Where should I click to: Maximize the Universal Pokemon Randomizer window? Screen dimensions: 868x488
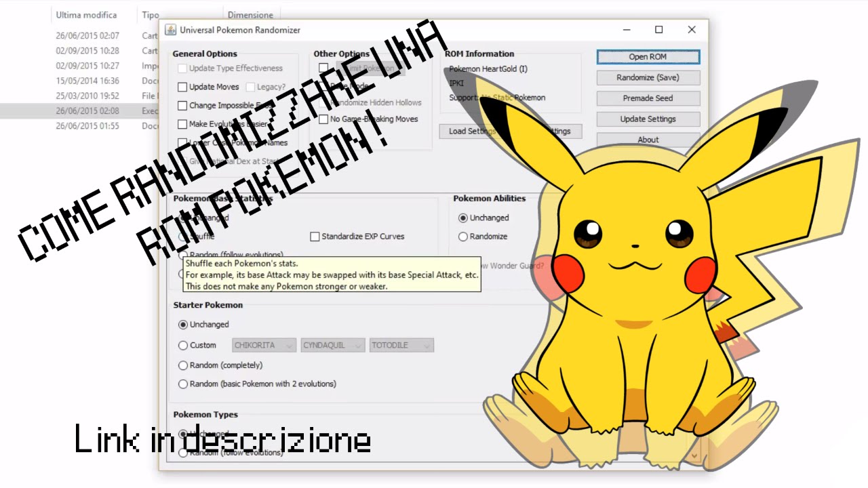[x=658, y=30]
